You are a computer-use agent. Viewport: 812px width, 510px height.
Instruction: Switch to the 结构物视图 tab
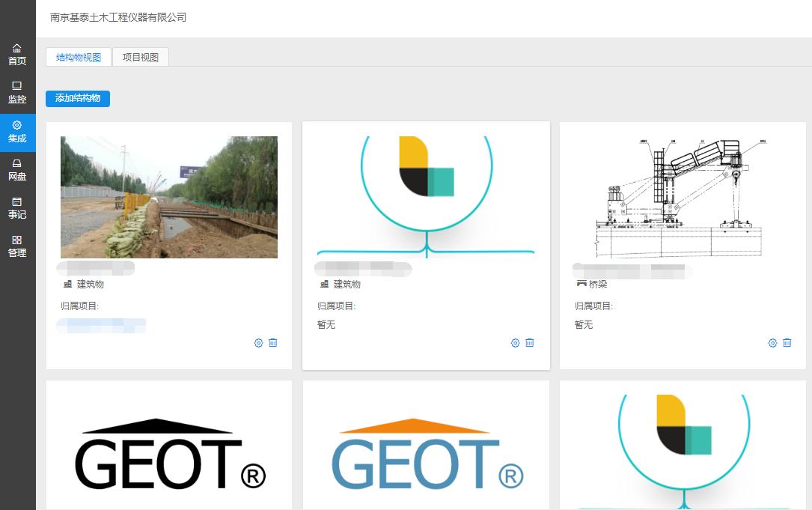pos(79,57)
